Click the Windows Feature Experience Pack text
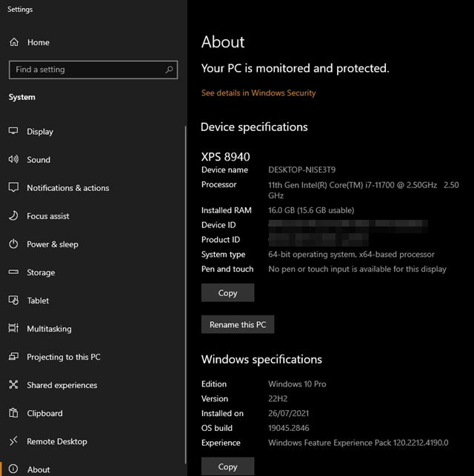Viewport: 474px width, 476px height. tap(358, 443)
